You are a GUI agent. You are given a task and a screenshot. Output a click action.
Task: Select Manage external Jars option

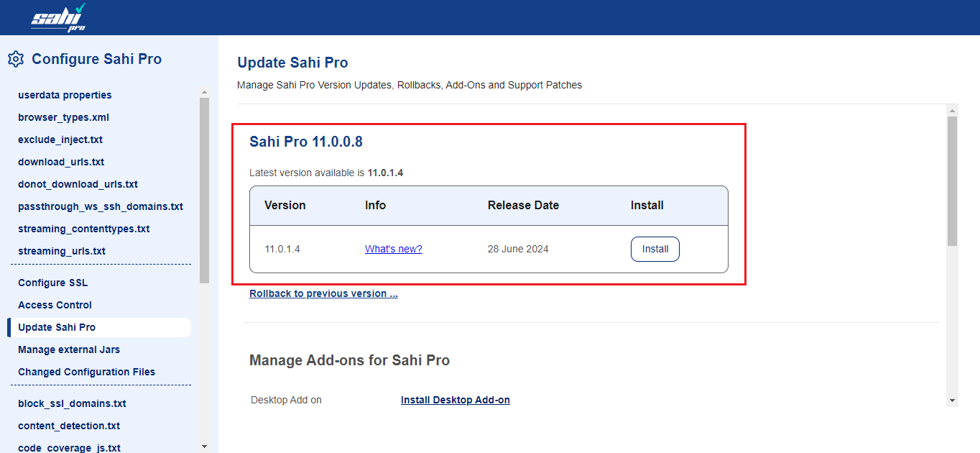[69, 349]
